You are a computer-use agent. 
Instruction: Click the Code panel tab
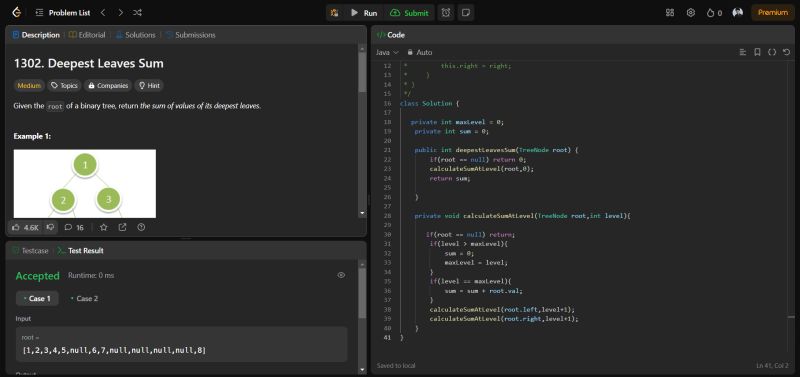[x=391, y=35]
